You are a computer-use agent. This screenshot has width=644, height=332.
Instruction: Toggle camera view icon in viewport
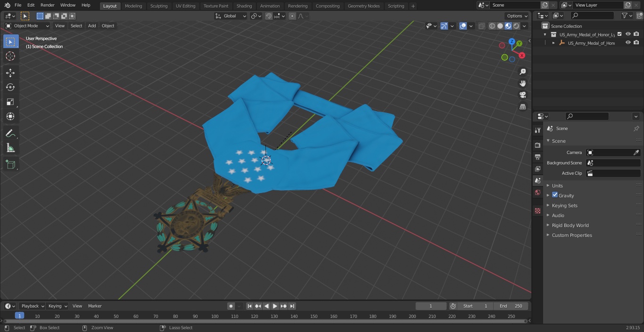pyautogui.click(x=522, y=95)
